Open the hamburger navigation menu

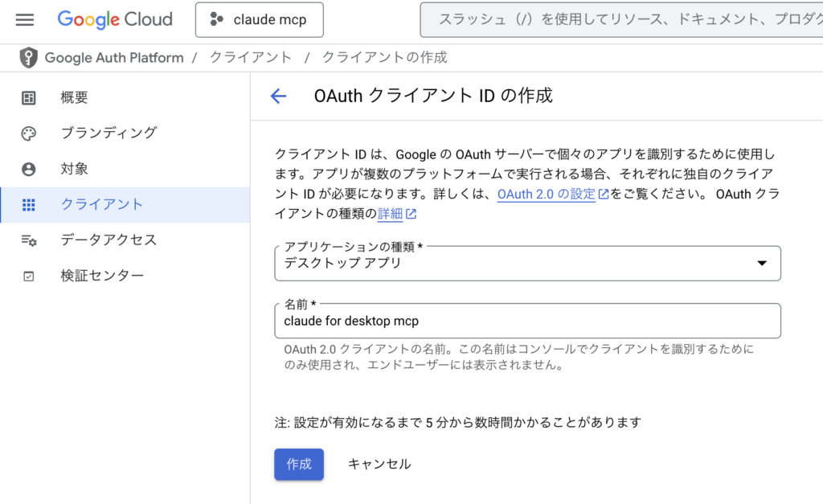coord(25,19)
